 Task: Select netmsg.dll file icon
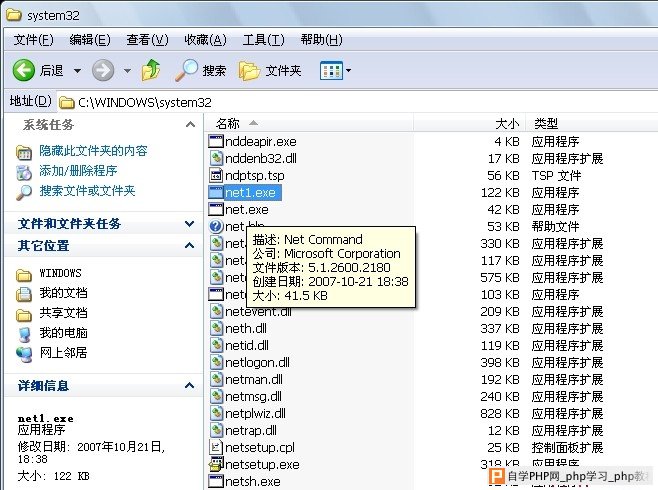click(216, 396)
